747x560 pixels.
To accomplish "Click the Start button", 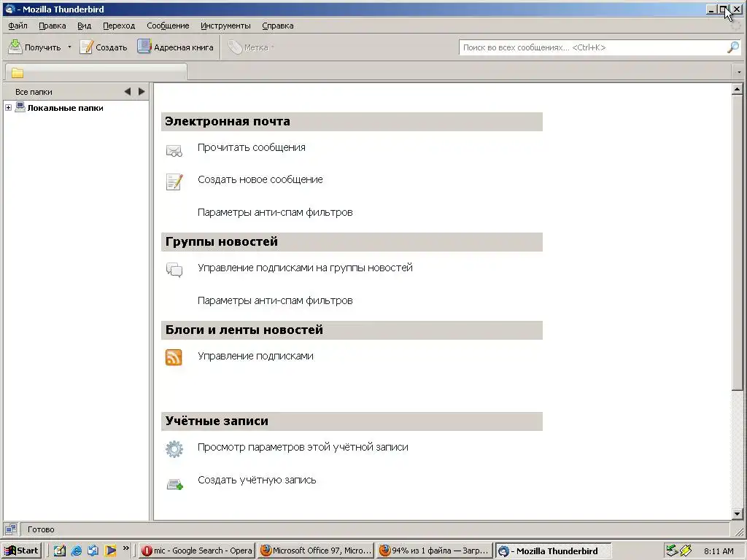I will point(22,551).
